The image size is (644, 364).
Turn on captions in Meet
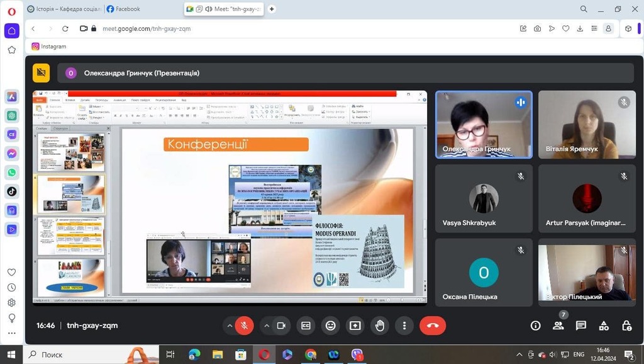coord(306,326)
